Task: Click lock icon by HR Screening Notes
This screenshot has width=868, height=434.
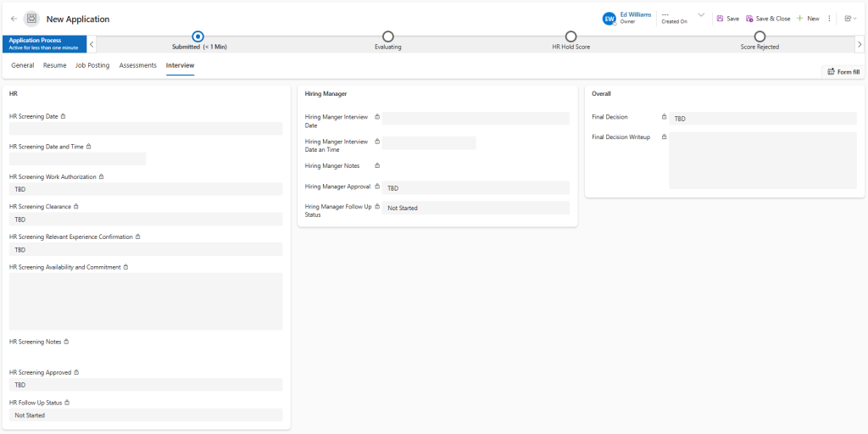Action: (66, 342)
